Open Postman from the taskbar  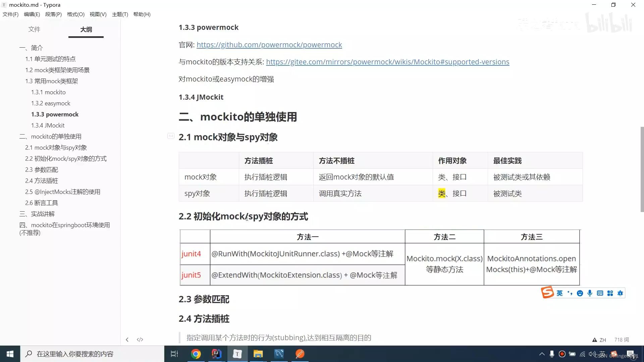point(300,354)
